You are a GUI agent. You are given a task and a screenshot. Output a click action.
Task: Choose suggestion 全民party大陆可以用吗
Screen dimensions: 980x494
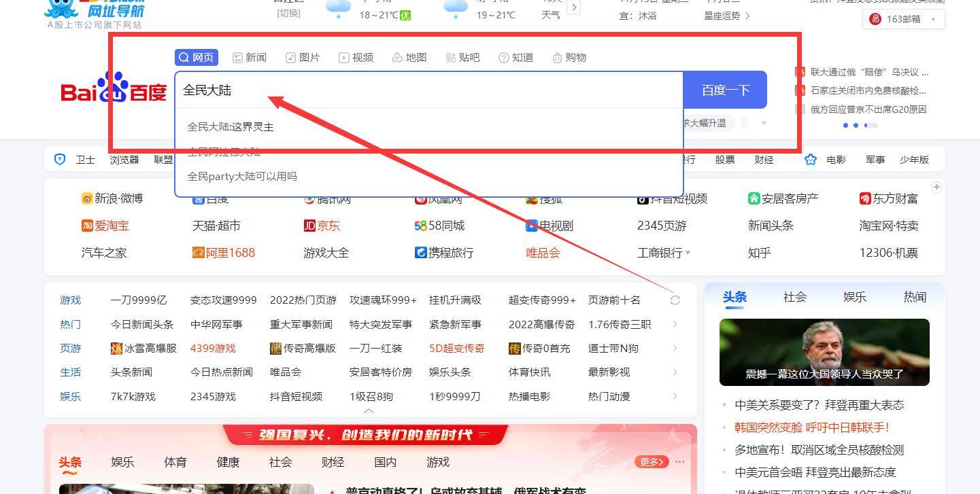pyautogui.click(x=242, y=177)
